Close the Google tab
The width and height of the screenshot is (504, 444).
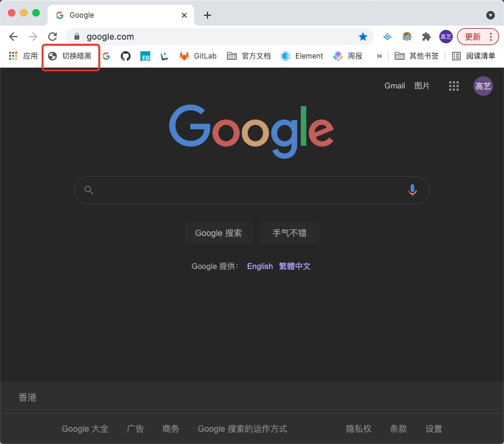[x=184, y=15]
